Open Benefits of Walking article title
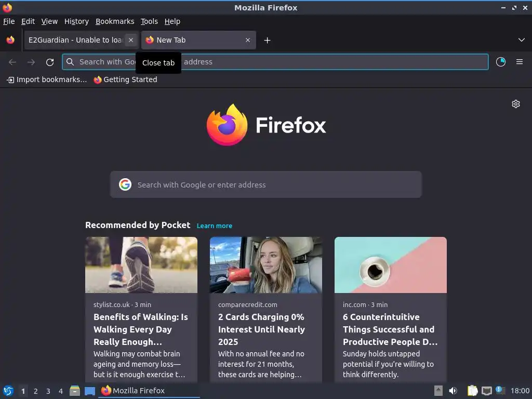Image resolution: width=532 pixels, height=399 pixels. 141,329
